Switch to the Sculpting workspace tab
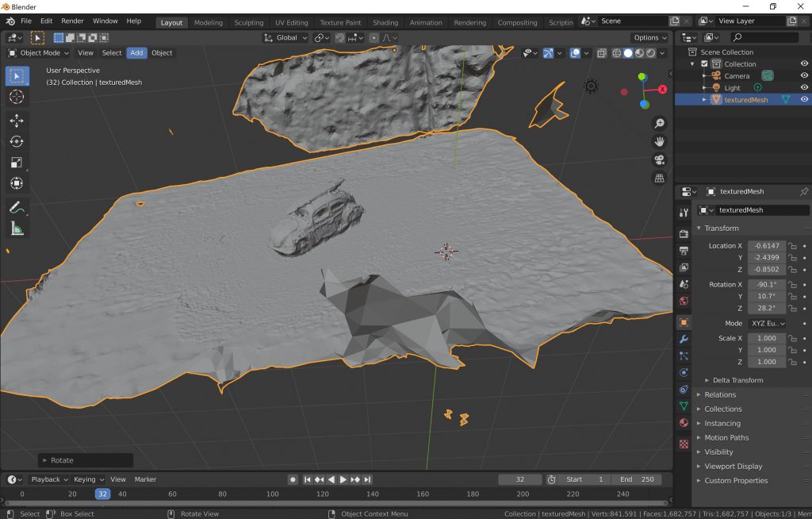 248,22
